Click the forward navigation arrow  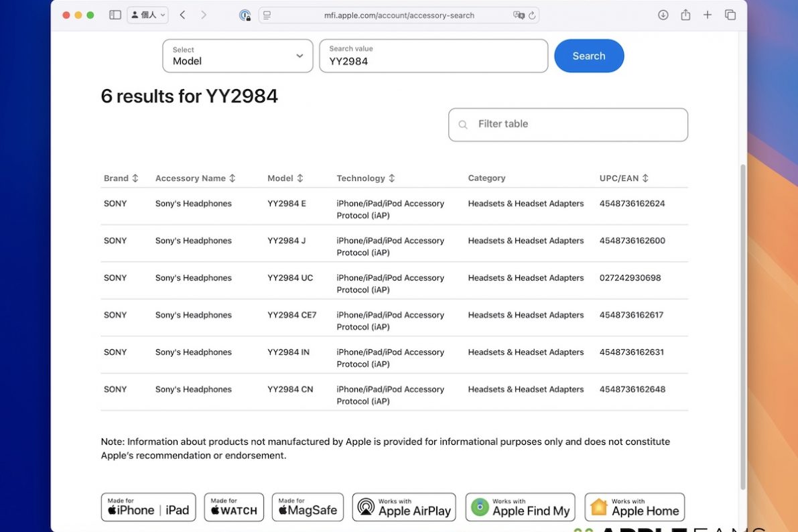(x=204, y=15)
